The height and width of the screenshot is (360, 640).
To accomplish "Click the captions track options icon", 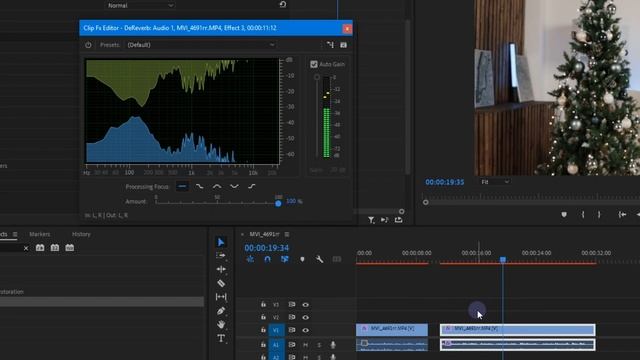I will [336, 259].
